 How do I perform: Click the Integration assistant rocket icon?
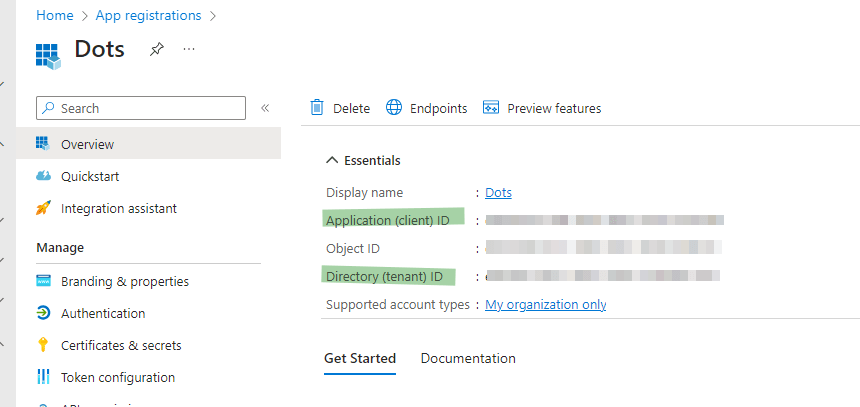click(x=43, y=208)
